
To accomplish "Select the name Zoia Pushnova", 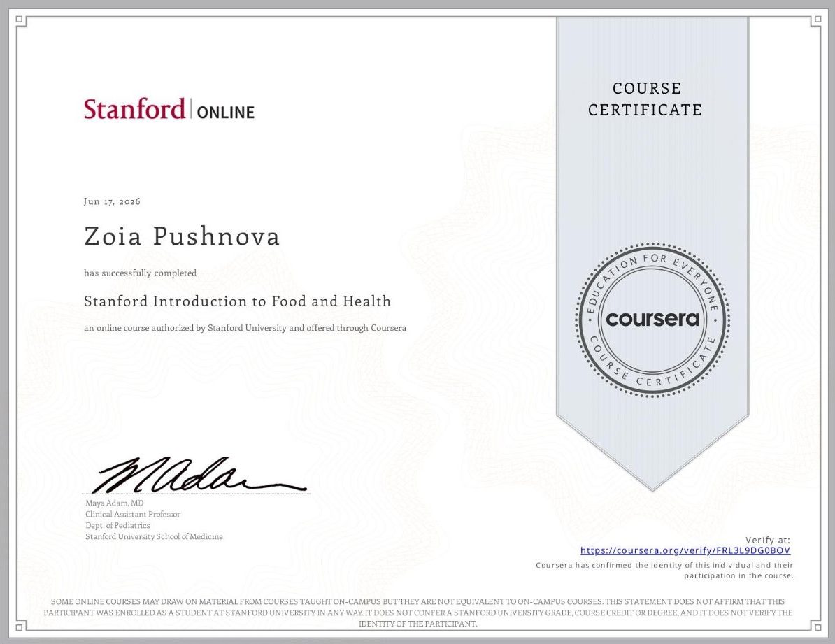I will (x=182, y=236).
